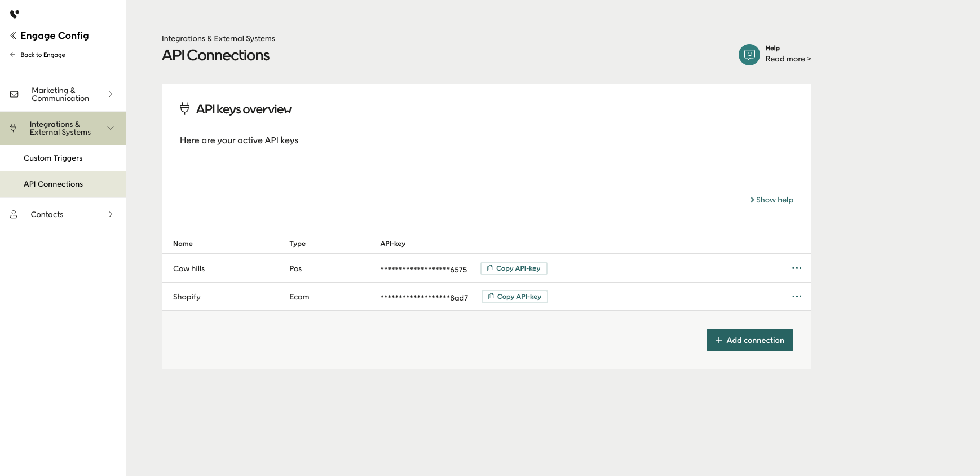
Task: Open Contacts menu item
Action: [x=63, y=214]
